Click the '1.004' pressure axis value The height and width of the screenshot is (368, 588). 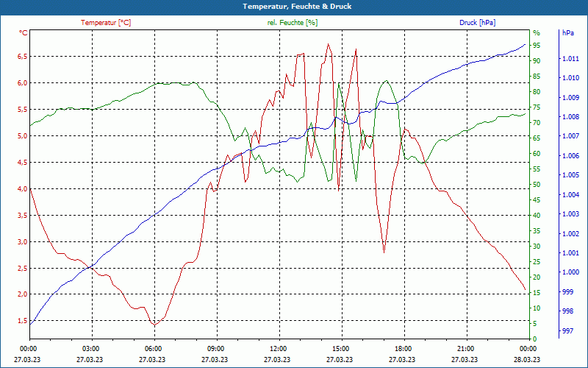(570, 194)
